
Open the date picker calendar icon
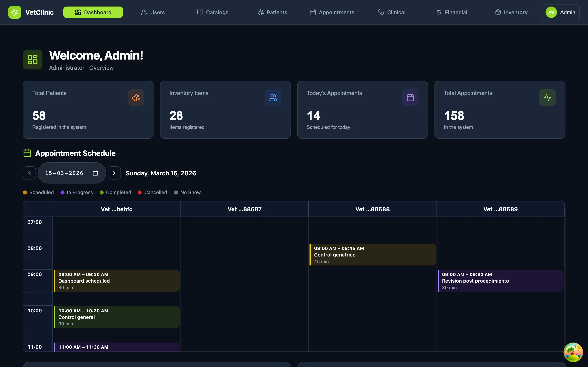(95, 173)
